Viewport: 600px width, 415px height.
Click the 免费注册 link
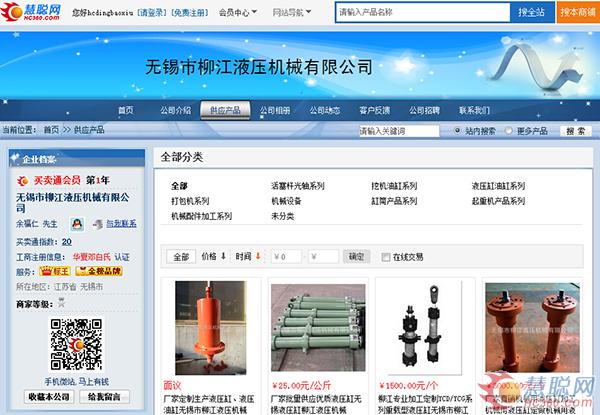pyautogui.click(x=189, y=13)
